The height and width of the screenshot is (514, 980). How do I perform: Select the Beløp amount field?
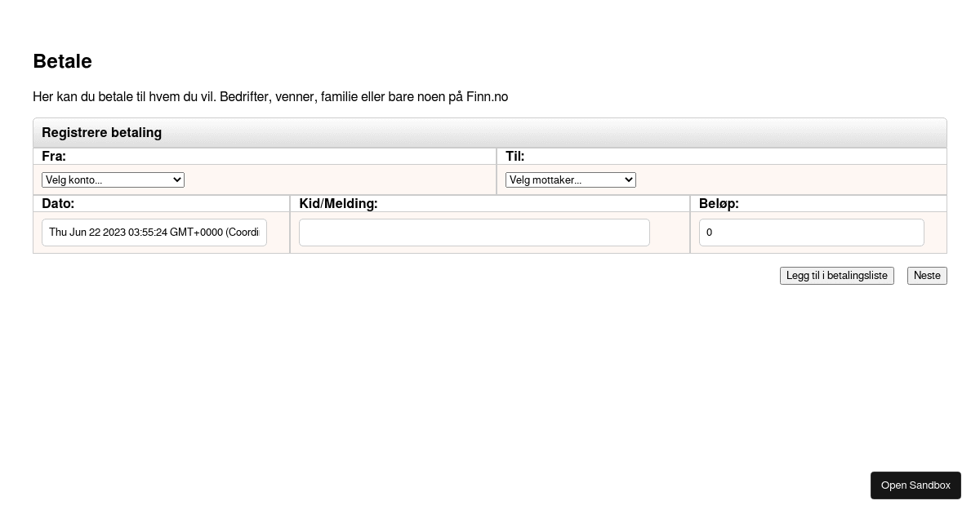tap(811, 233)
